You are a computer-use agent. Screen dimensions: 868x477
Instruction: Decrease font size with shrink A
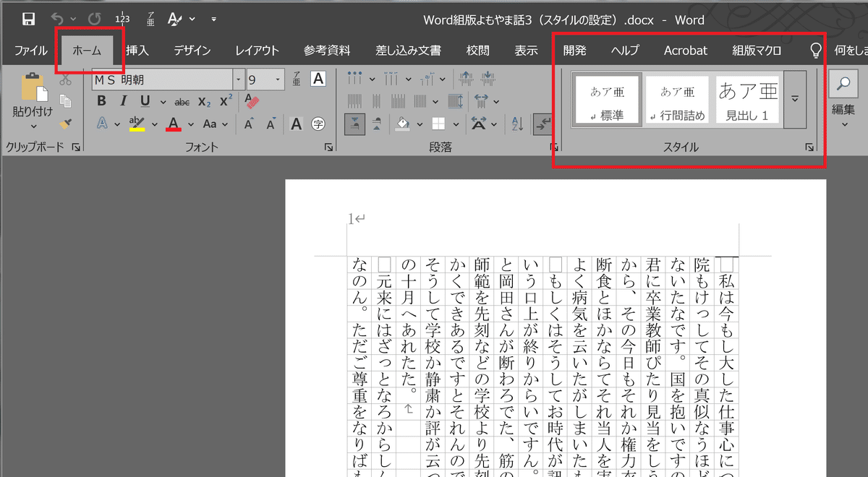(x=271, y=124)
